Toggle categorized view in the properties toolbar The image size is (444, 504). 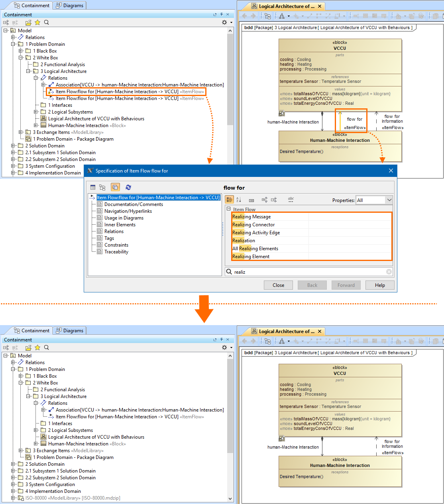click(229, 200)
